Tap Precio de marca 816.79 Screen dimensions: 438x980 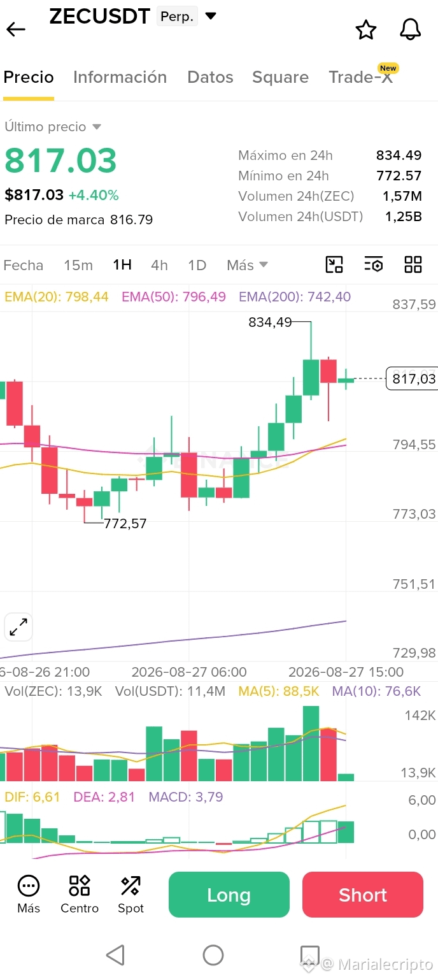click(x=79, y=220)
